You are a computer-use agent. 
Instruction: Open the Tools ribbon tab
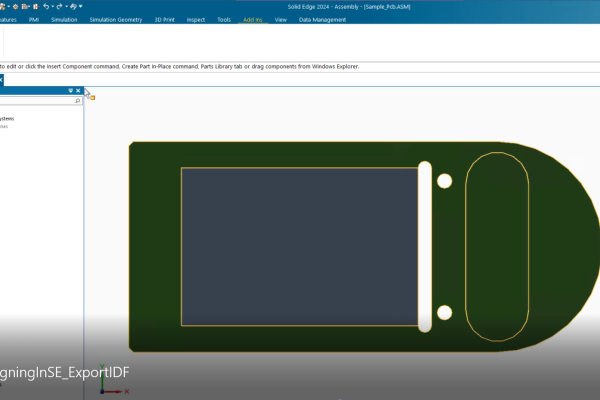[224, 19]
